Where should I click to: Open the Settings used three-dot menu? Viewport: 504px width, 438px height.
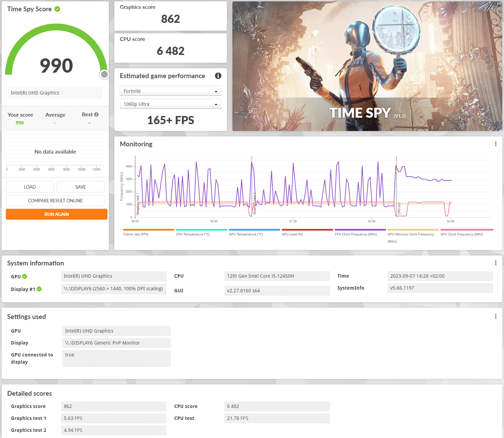pos(495,317)
